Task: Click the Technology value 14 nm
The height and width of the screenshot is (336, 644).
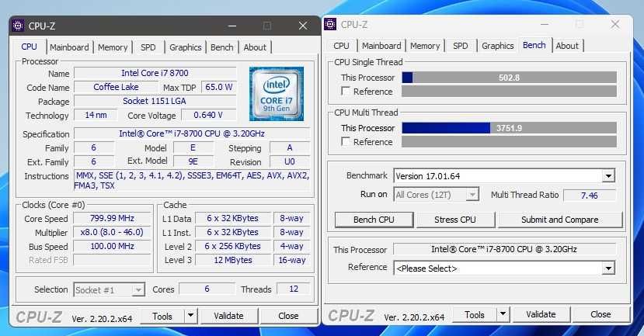Action: [96, 115]
